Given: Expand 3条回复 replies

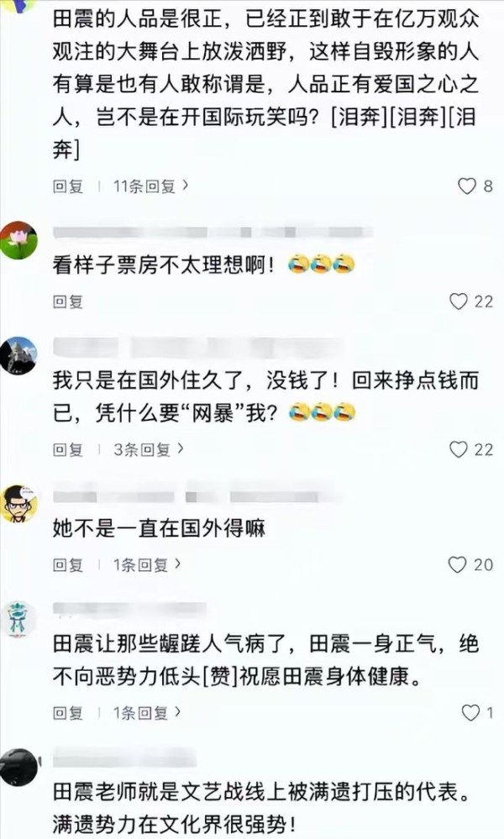Looking at the screenshot, I should click(x=148, y=449).
